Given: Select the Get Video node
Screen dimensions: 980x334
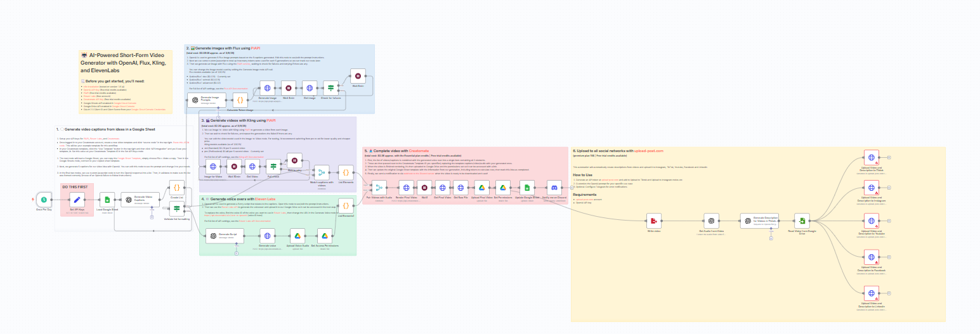Looking at the screenshot, I should pyautogui.click(x=252, y=167).
